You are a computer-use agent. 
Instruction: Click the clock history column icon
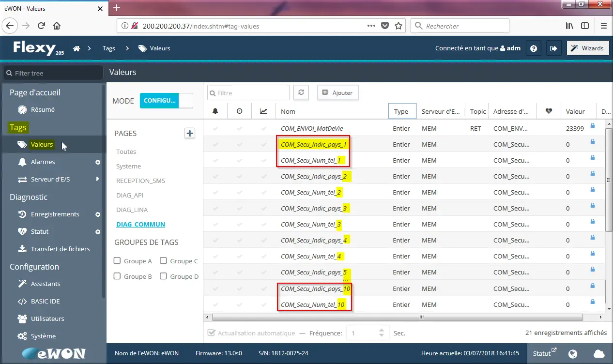pyautogui.click(x=240, y=111)
